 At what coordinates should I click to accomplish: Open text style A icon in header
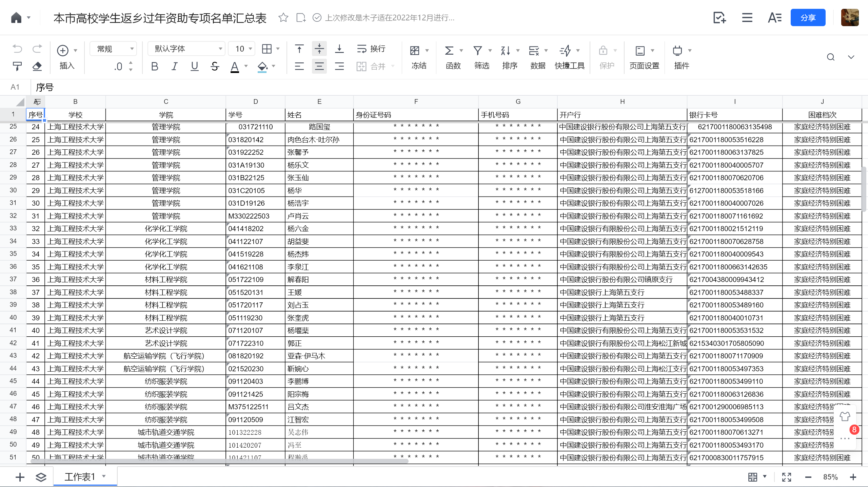tap(775, 17)
